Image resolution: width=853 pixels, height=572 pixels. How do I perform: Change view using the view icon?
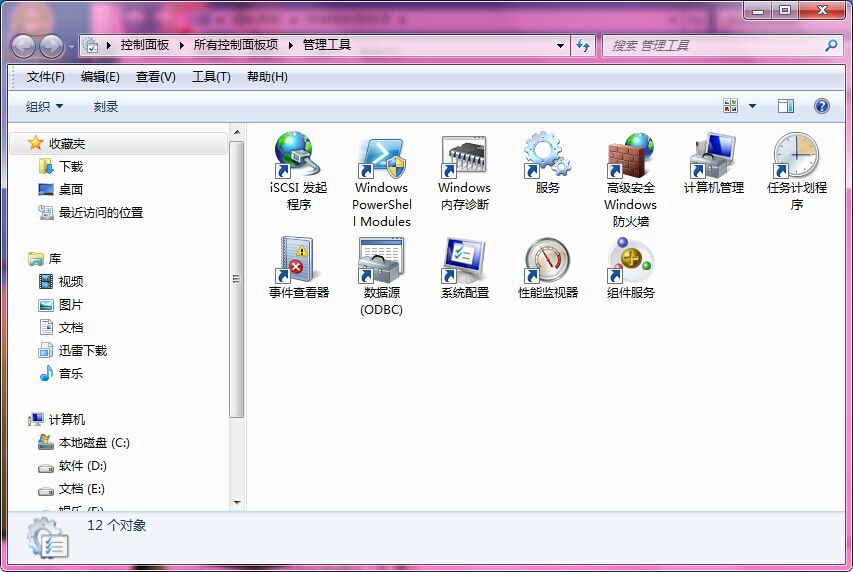click(x=731, y=106)
